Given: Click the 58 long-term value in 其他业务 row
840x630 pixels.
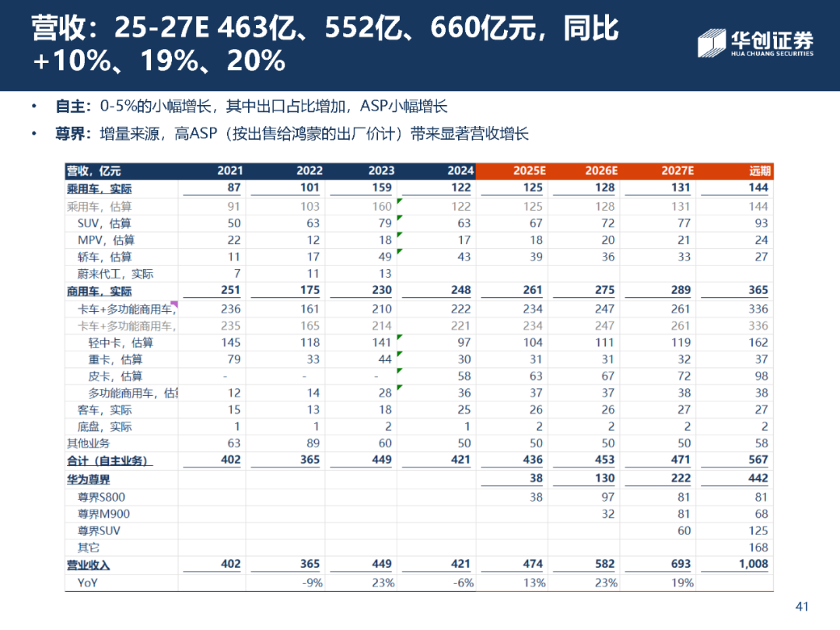Looking at the screenshot, I should pos(761,443).
